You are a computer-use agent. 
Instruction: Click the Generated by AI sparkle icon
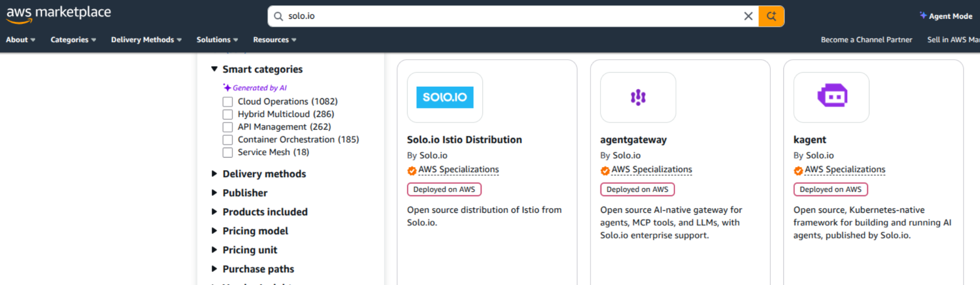227,87
